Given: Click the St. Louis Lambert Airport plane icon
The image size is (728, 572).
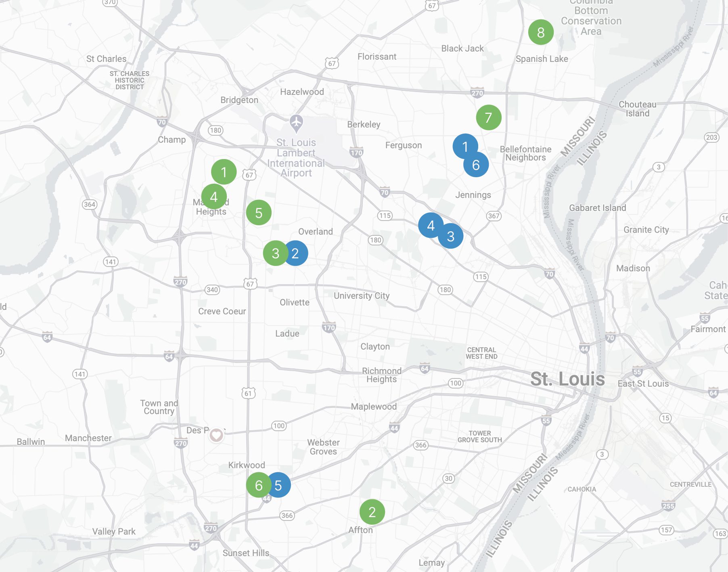Looking at the screenshot, I should click(x=296, y=122).
